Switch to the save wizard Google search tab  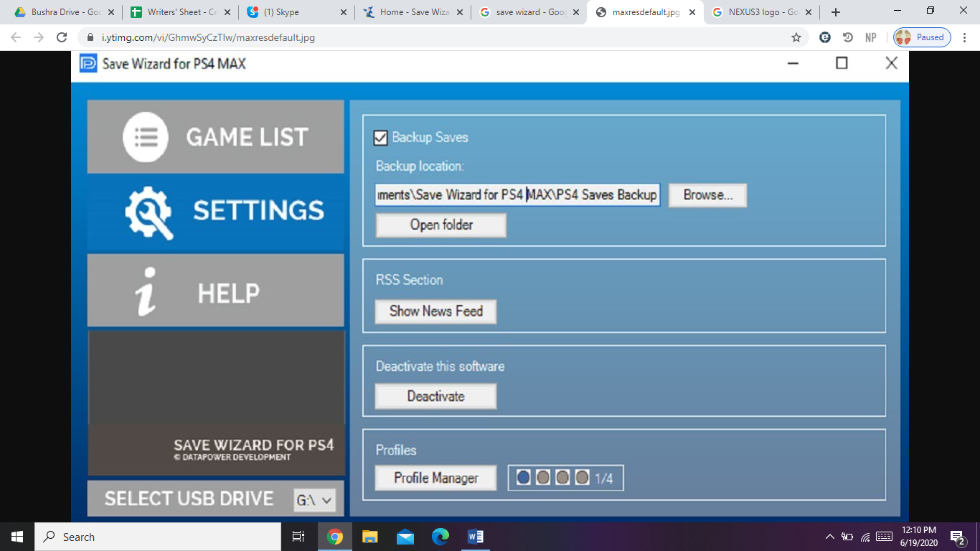(529, 12)
